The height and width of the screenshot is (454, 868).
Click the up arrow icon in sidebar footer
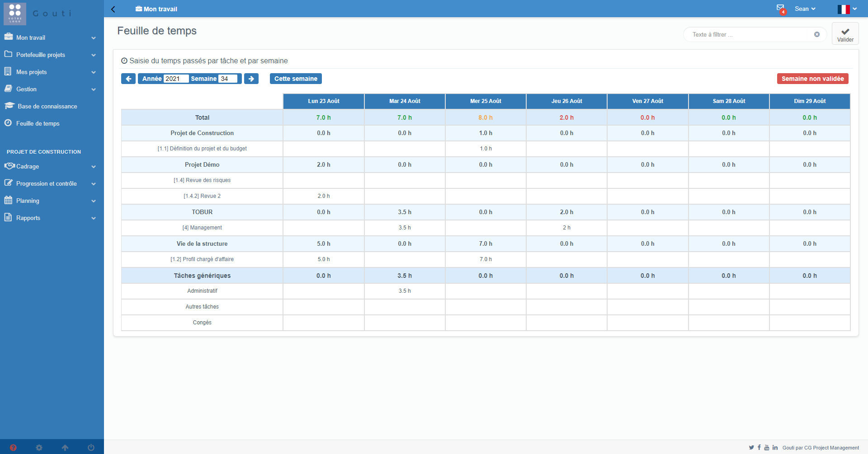65,448
